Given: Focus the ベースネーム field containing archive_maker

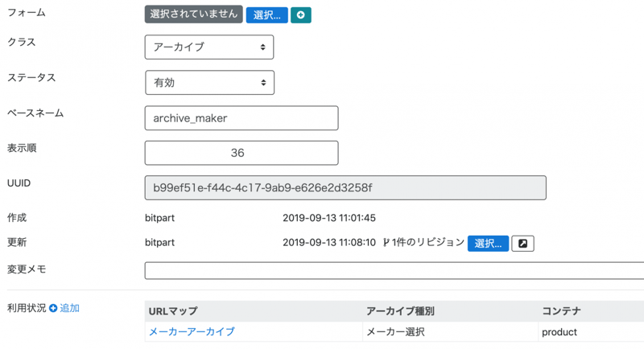Looking at the screenshot, I should (242, 118).
